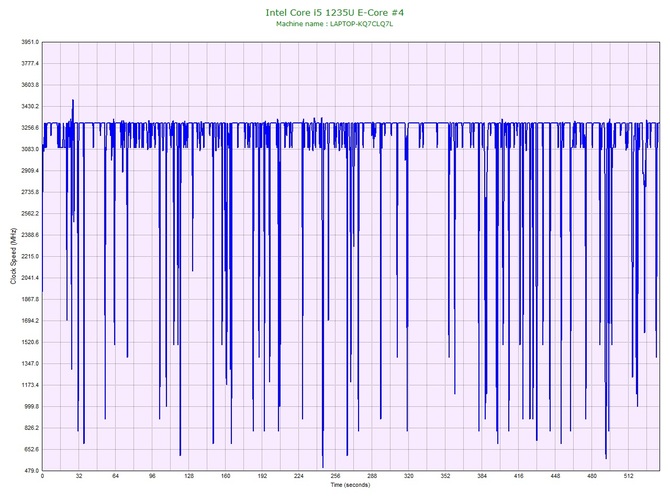Click the 1867.8 y-axis value
Viewport: 670px width, 502px height.
[x=29, y=299]
